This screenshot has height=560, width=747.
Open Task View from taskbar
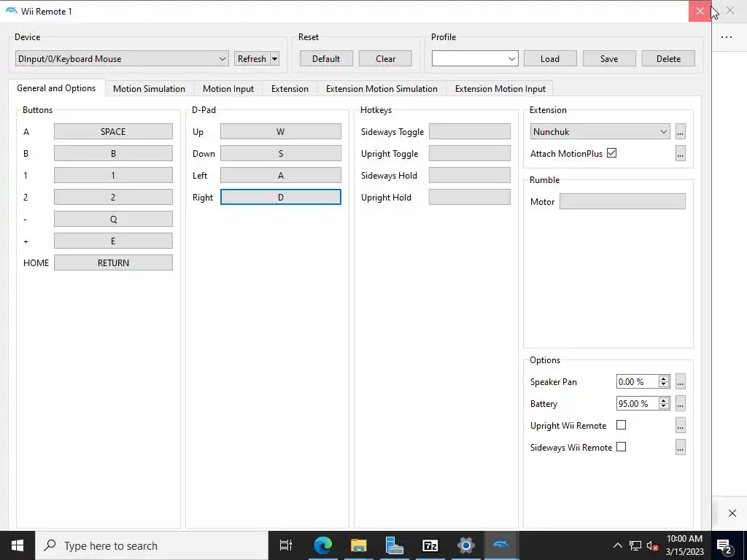(286, 545)
